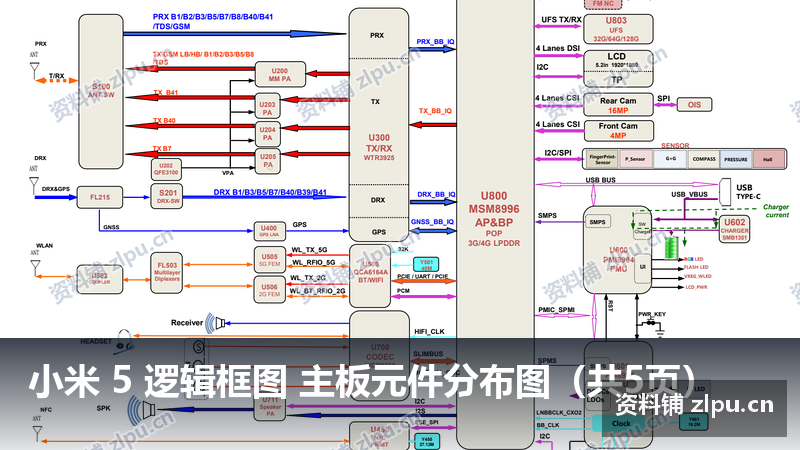Select the U202 QFE3100 block
Viewport: 800px width, 450px height.
click(x=166, y=169)
